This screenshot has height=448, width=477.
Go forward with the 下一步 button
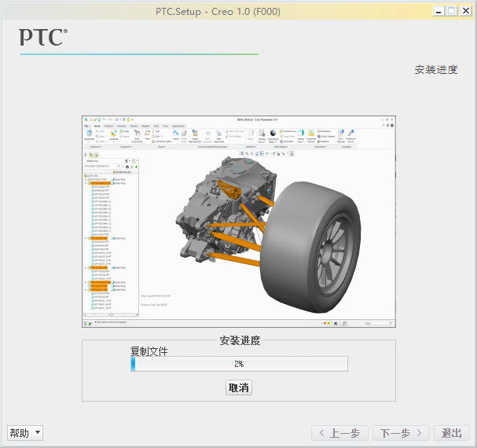401,433
